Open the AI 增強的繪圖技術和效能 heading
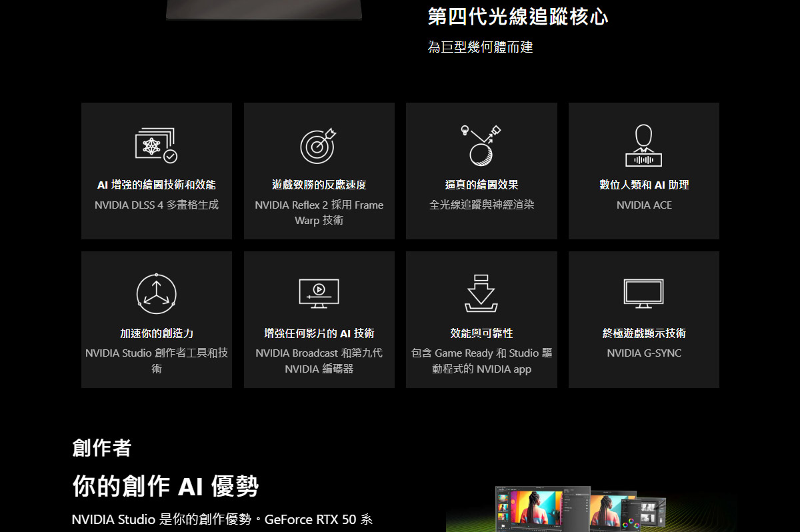This screenshot has width=800, height=532. [157, 185]
